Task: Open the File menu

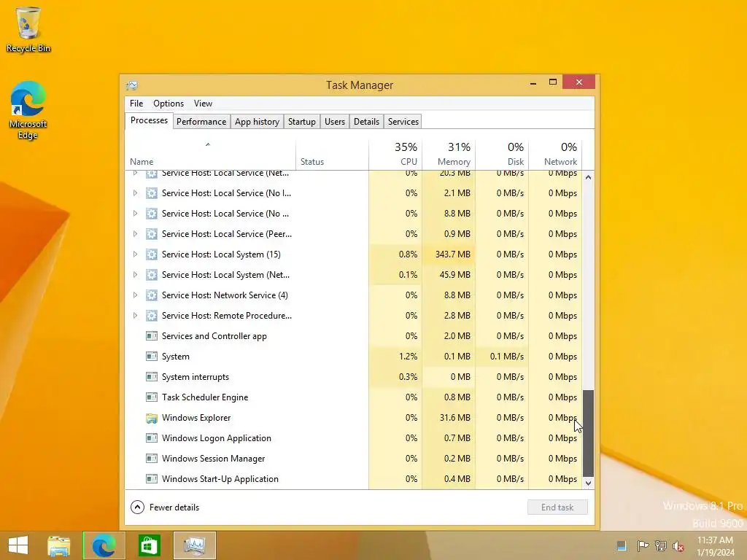Action: point(136,104)
